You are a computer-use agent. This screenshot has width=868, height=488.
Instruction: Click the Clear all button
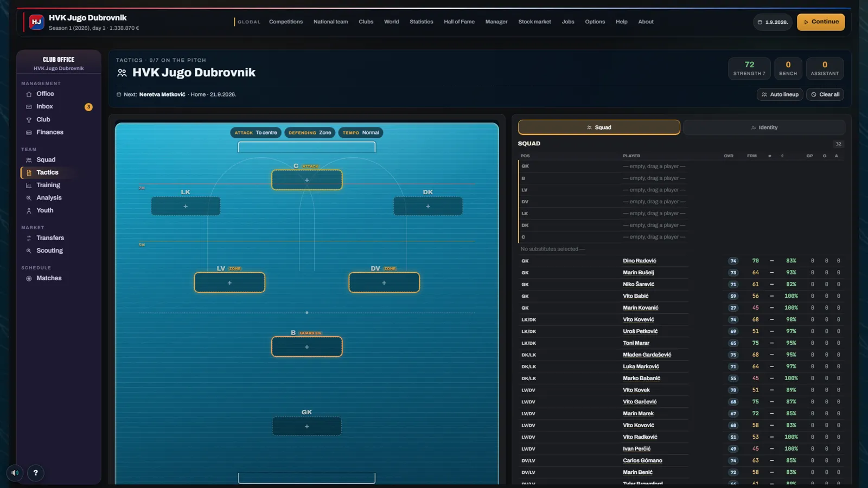click(825, 94)
